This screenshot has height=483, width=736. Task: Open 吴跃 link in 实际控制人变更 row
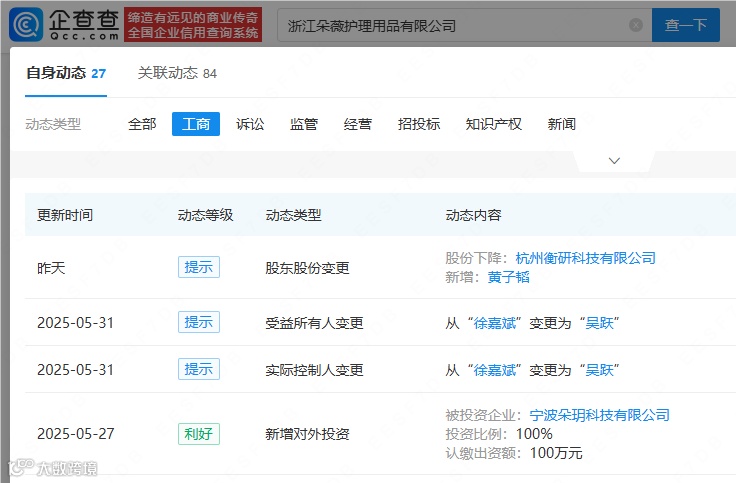[x=599, y=370]
